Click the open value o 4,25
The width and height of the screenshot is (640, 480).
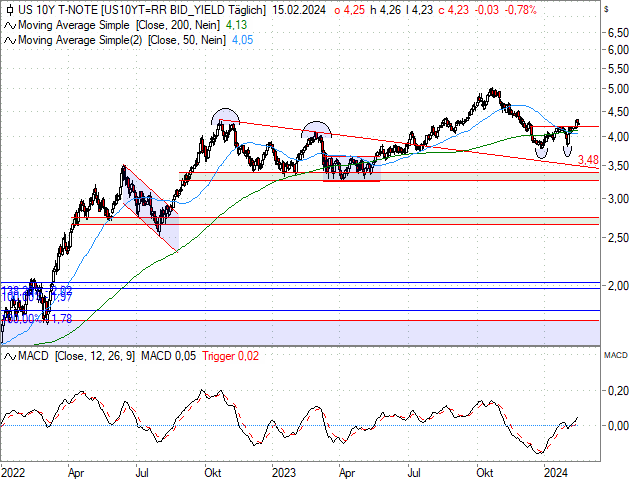click(349, 10)
